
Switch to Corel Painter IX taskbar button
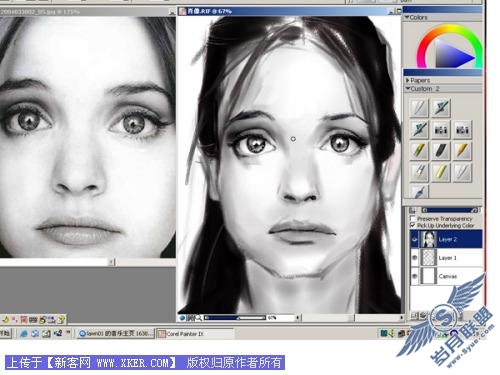195,334
